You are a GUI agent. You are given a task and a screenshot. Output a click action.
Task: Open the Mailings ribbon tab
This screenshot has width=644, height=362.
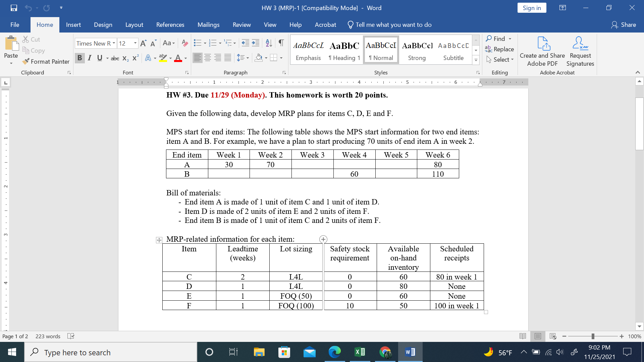(208, 24)
